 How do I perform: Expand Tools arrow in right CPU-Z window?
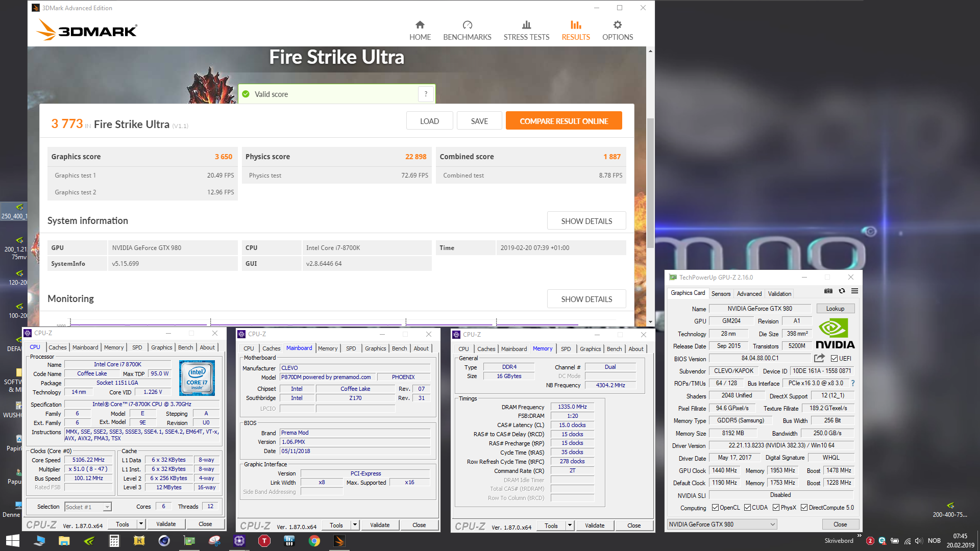(570, 525)
